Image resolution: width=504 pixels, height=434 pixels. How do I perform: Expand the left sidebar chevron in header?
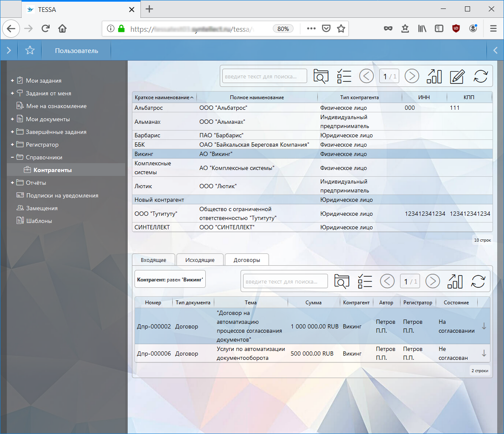(9, 50)
